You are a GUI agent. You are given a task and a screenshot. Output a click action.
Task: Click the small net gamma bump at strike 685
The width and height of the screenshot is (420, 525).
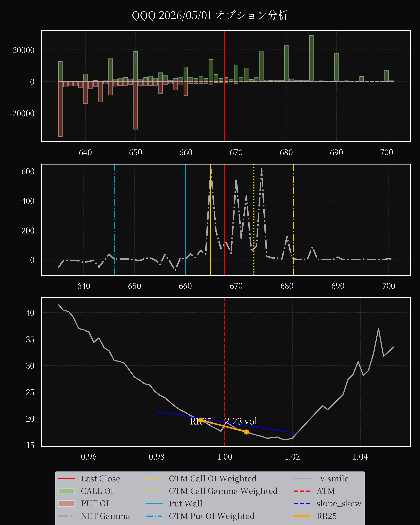click(312, 248)
